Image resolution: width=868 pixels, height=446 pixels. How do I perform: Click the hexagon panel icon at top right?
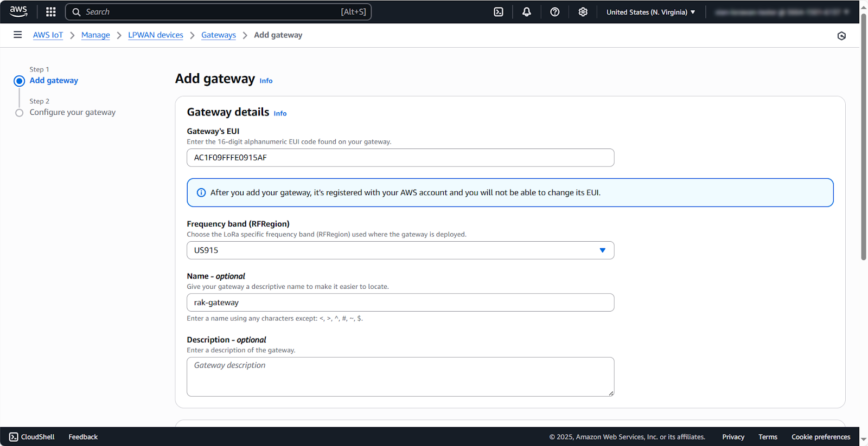point(841,36)
